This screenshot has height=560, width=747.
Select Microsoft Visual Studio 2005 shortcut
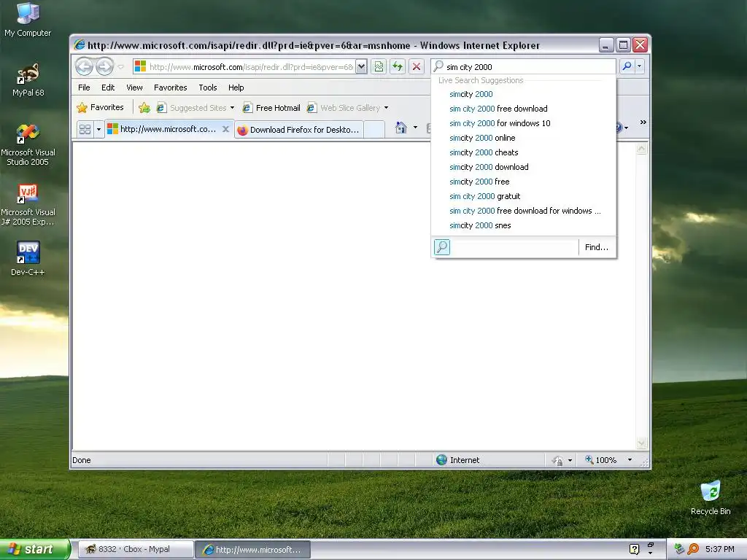pos(28,145)
